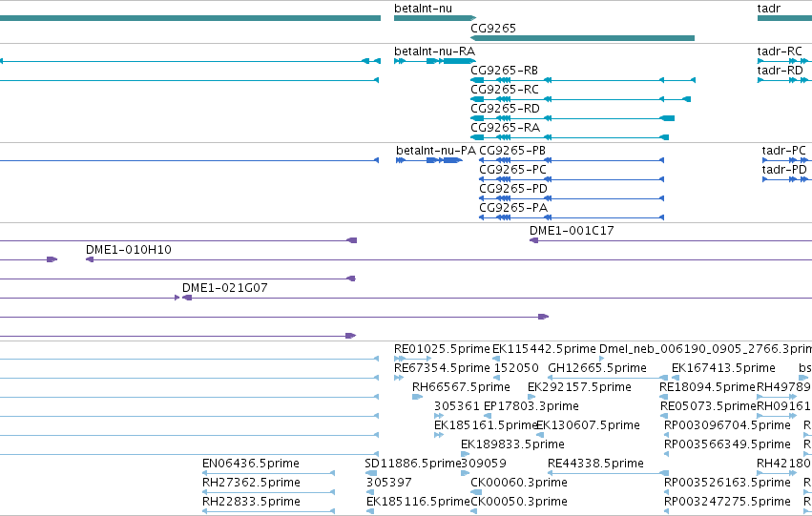Select EST EK185161.5prime

tap(439, 435)
